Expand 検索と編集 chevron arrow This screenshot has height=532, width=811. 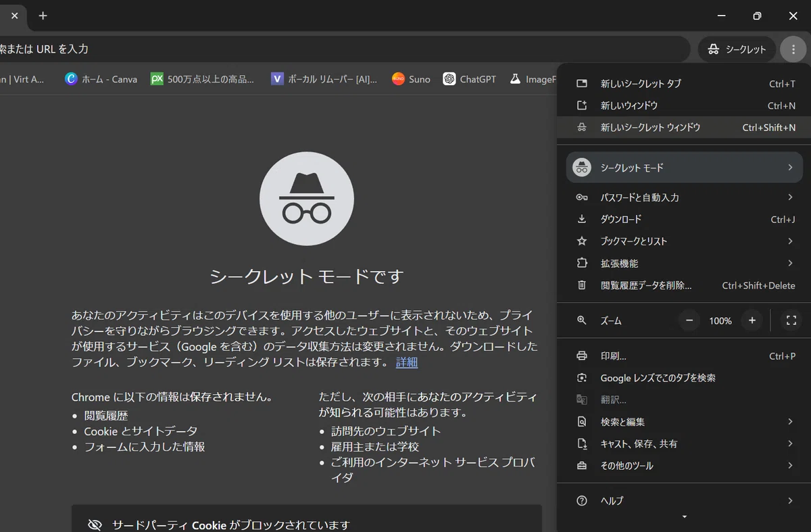pyautogui.click(x=790, y=422)
